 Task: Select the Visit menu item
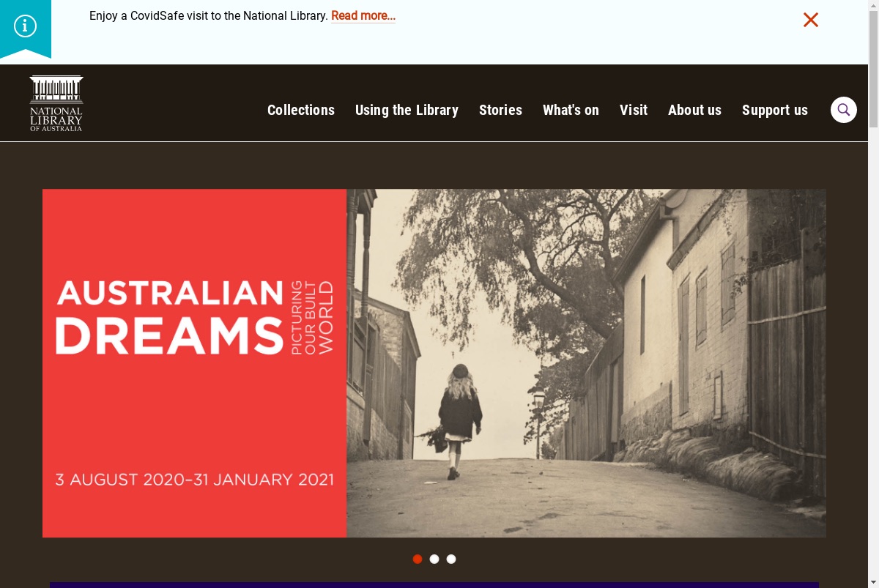[634, 110]
